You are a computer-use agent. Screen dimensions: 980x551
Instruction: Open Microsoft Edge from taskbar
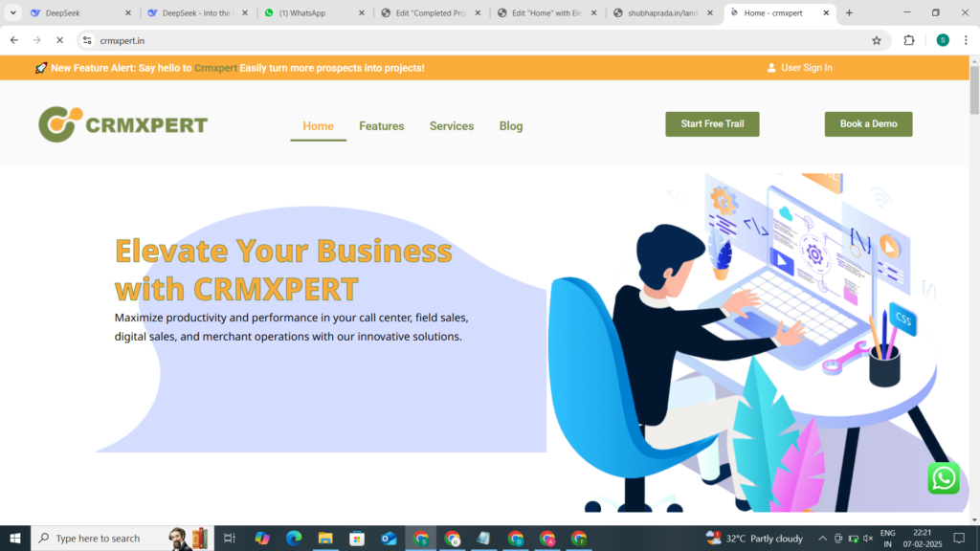pos(294,538)
